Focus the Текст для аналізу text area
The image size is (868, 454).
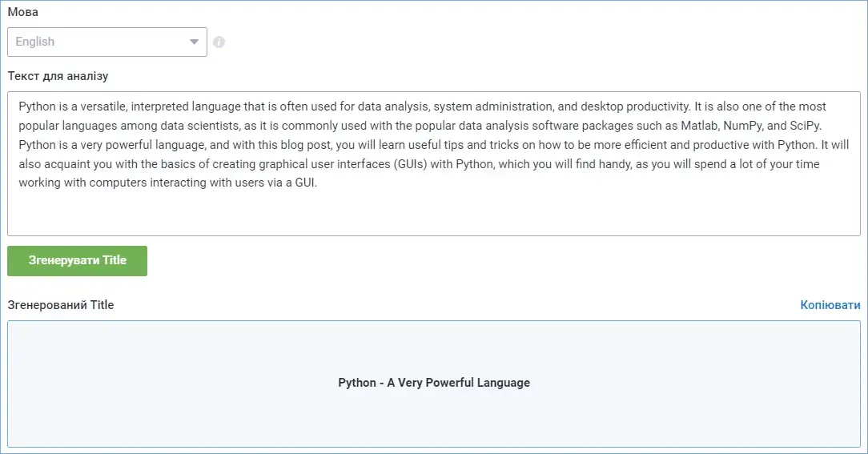[x=434, y=164]
